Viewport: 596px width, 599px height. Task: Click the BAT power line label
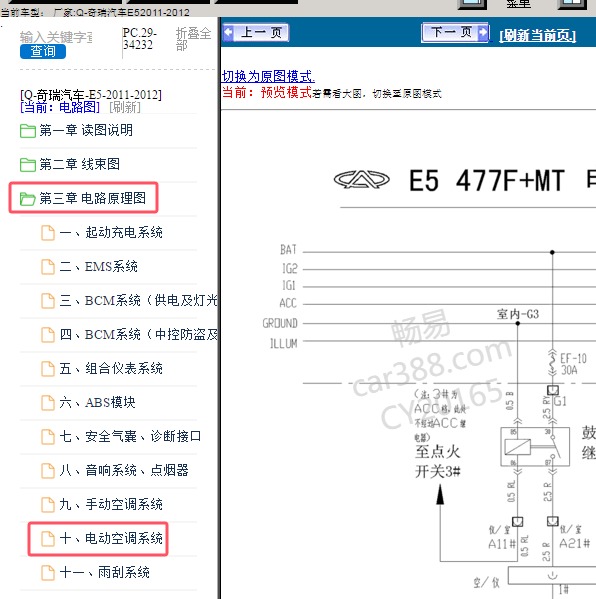(x=288, y=250)
